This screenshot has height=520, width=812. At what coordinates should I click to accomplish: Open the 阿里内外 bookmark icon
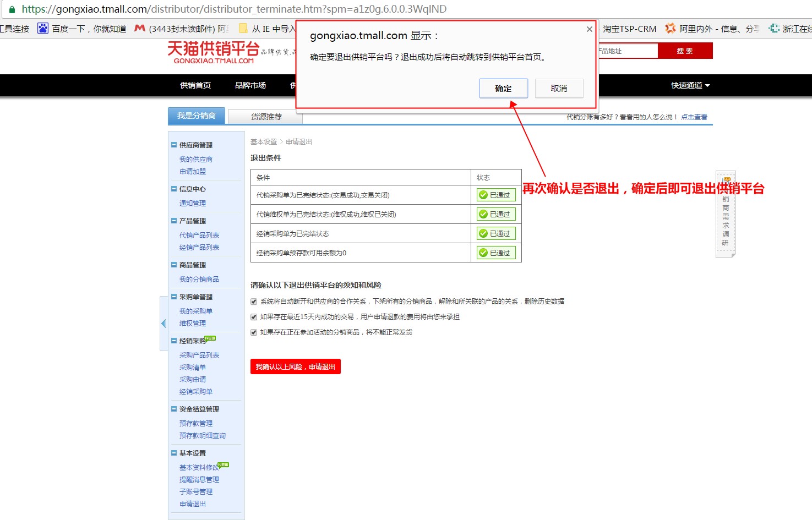[670, 28]
